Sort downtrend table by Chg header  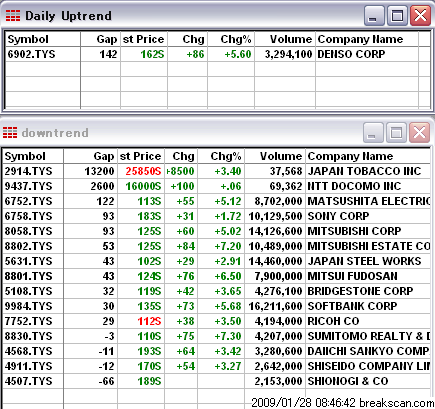[x=181, y=156]
